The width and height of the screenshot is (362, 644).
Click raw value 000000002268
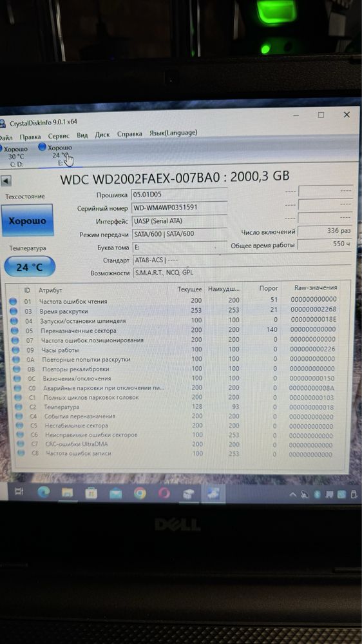(314, 309)
